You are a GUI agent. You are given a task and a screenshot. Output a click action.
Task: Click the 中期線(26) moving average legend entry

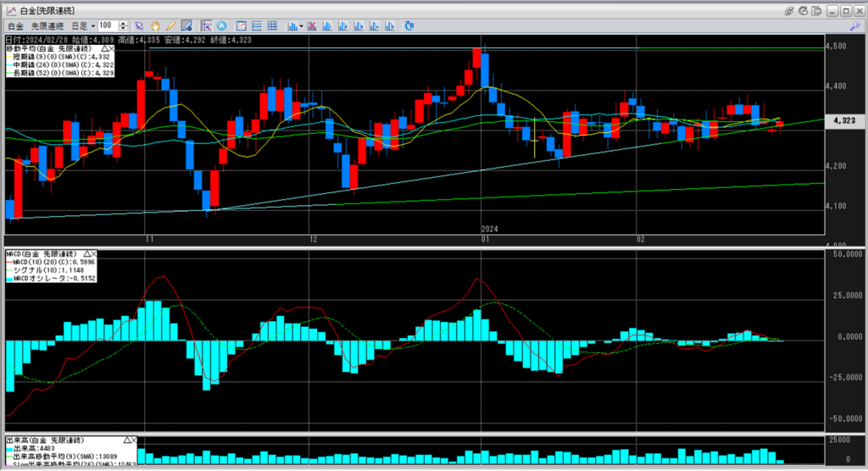(x=60, y=65)
